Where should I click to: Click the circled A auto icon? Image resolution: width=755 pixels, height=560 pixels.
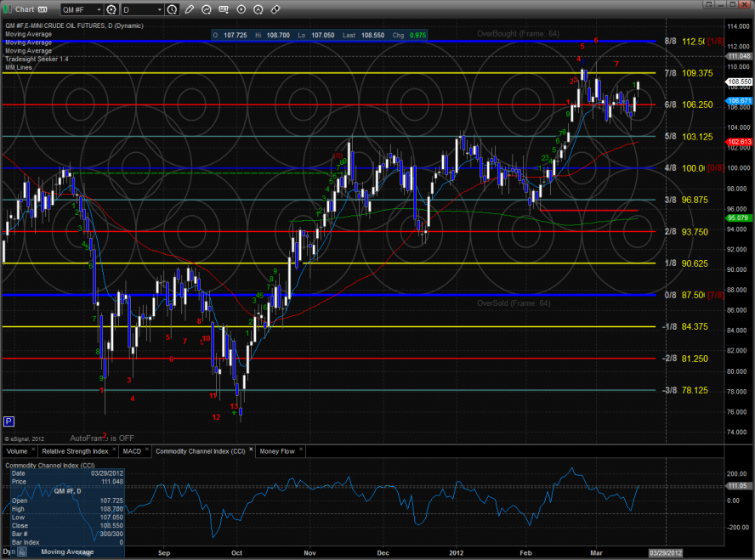258,9
